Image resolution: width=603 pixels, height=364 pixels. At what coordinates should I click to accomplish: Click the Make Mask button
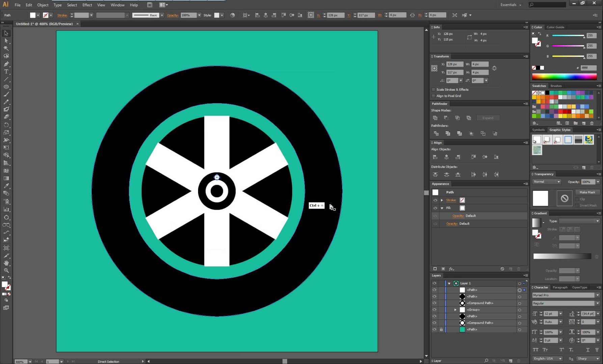click(x=587, y=192)
